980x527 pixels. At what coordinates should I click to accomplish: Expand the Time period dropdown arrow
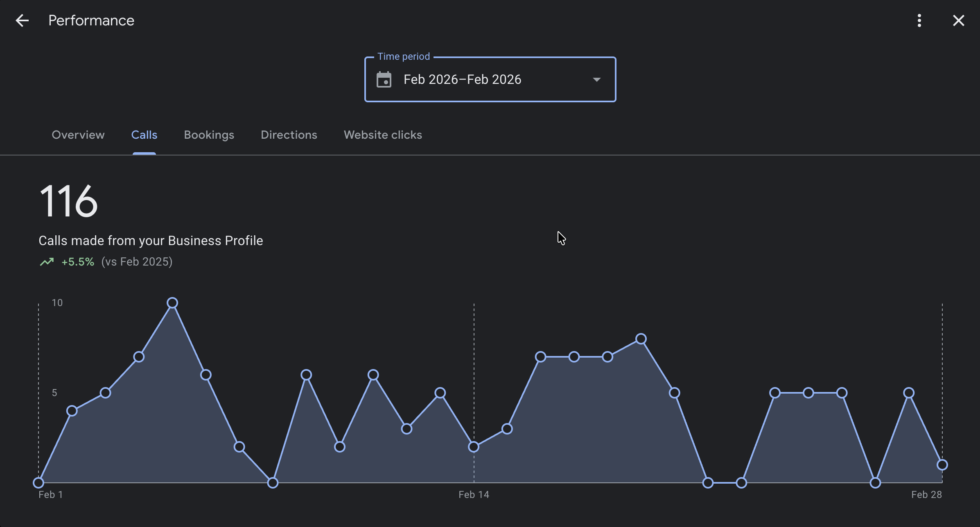597,79
